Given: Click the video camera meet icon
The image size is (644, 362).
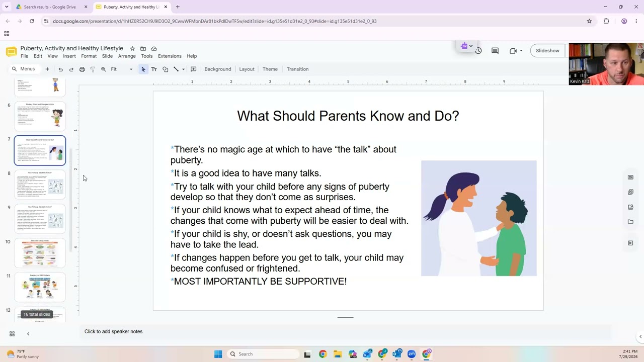Looking at the screenshot, I should [x=513, y=51].
